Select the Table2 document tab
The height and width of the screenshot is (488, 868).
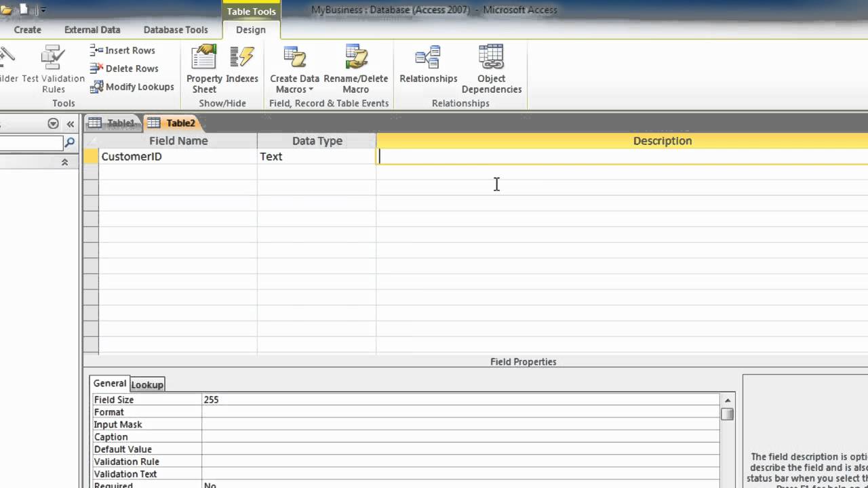pos(174,123)
